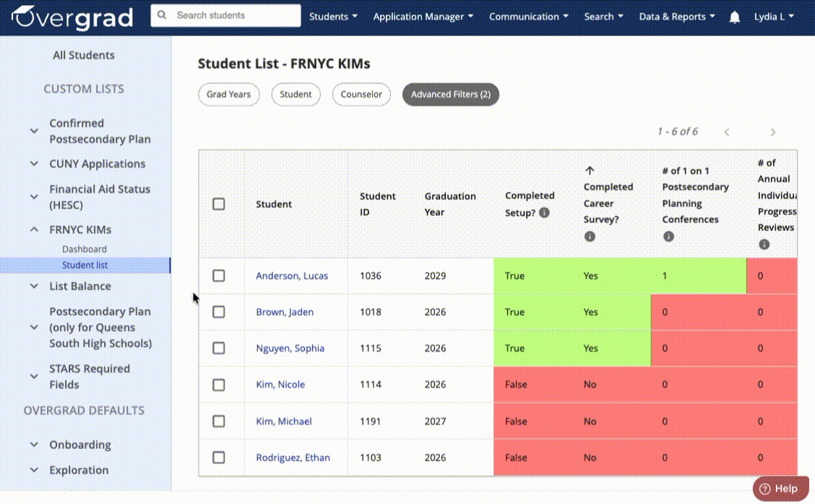Open the Counselor filter

361,95
